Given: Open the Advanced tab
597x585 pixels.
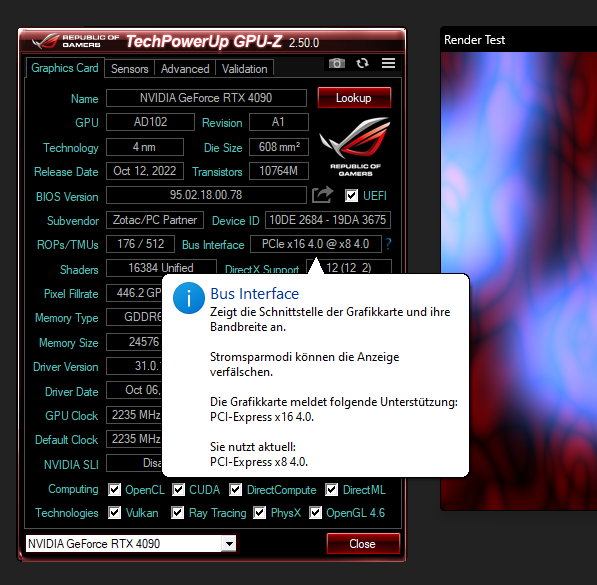Looking at the screenshot, I should click(x=185, y=69).
